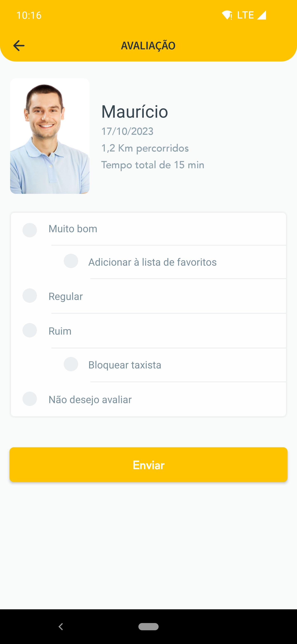Open Maurício's driver profile photo
This screenshot has width=297, height=644.
click(x=50, y=136)
